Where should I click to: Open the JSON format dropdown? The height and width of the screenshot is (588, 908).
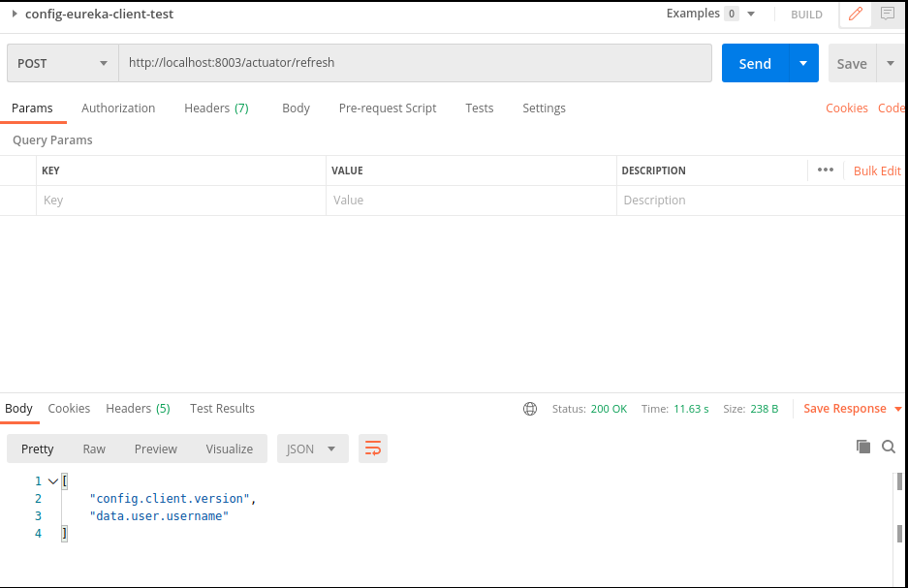tap(313, 449)
